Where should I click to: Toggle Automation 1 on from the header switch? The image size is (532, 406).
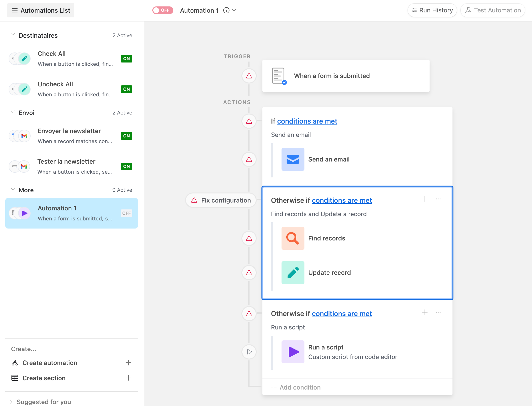pyautogui.click(x=163, y=10)
